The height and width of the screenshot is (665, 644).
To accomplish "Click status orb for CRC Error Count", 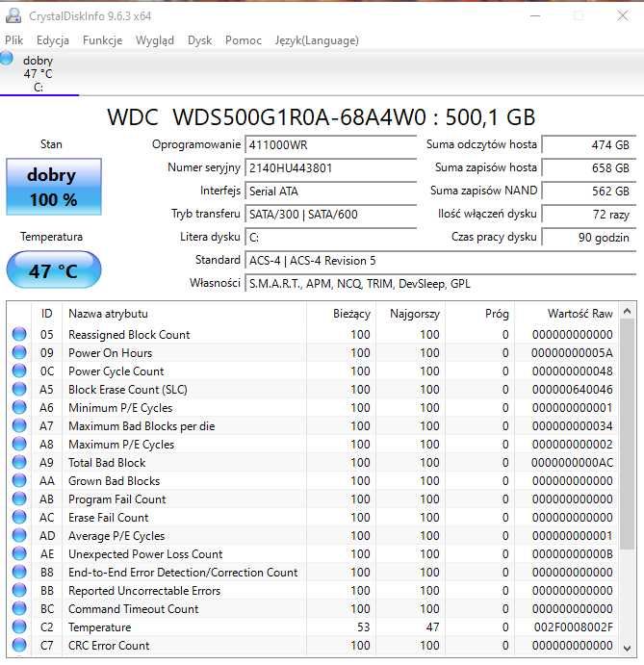I will click(19, 645).
